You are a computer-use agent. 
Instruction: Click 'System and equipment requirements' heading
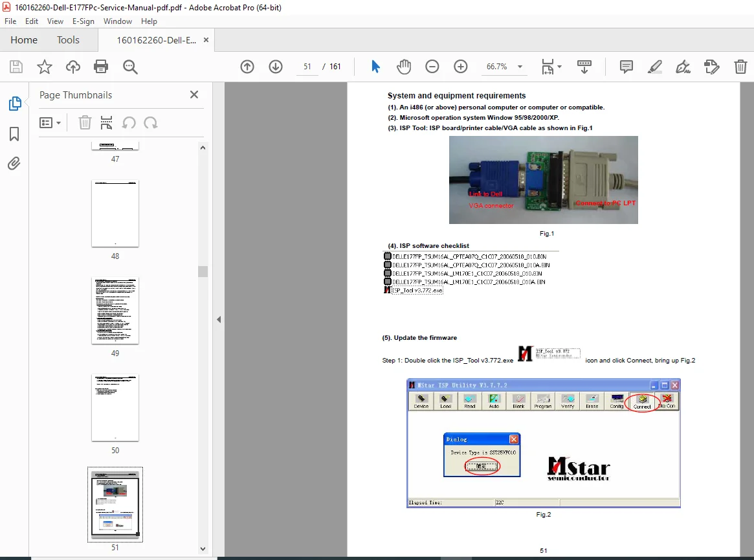pos(456,96)
